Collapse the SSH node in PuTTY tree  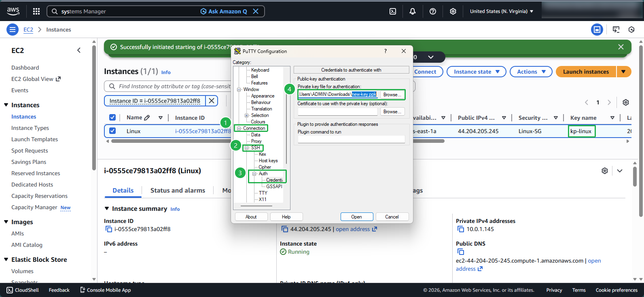click(x=246, y=148)
